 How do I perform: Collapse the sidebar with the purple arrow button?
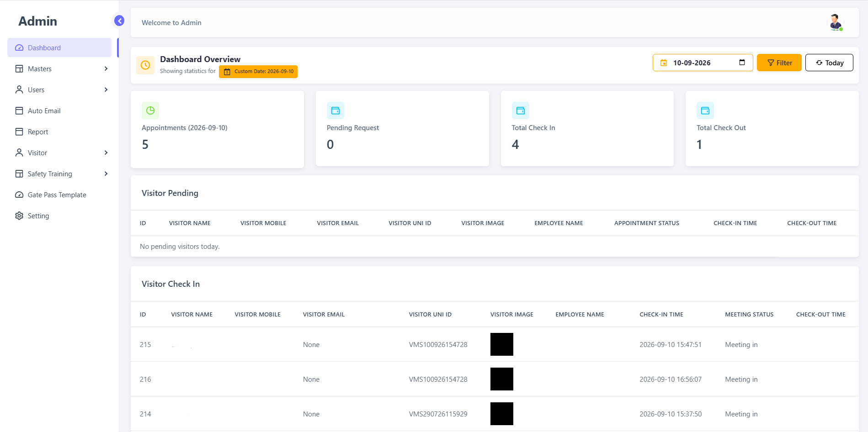pyautogui.click(x=119, y=21)
